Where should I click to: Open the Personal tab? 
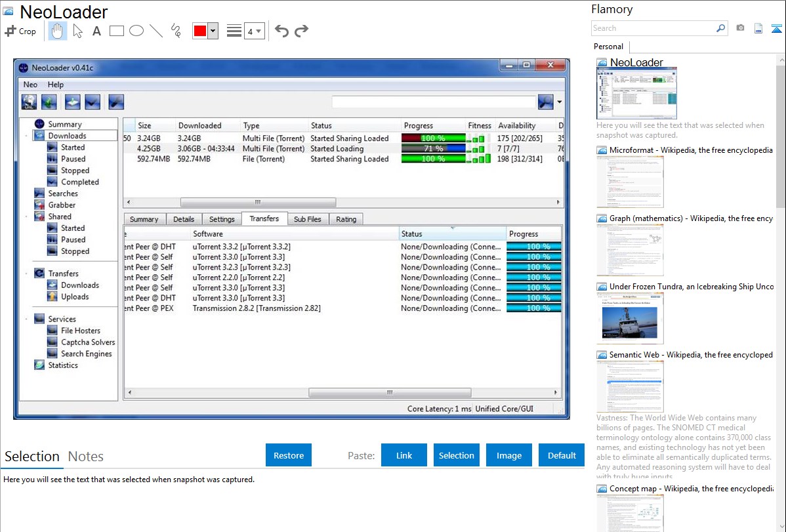point(608,47)
